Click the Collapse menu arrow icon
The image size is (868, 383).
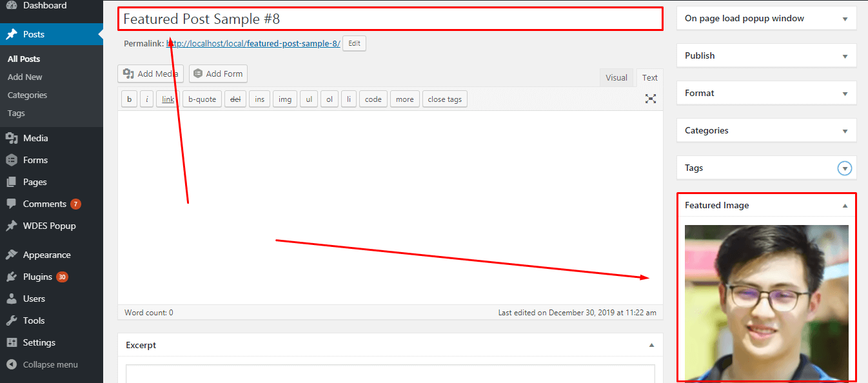(12, 364)
